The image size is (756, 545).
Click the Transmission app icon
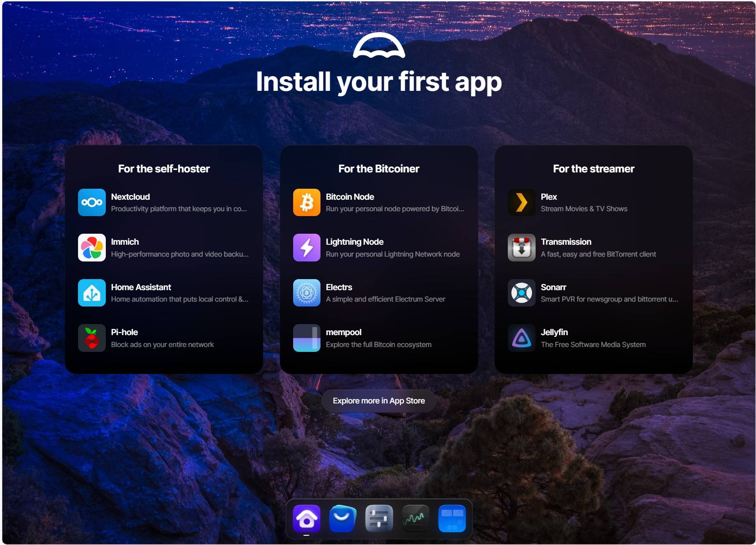pos(521,247)
